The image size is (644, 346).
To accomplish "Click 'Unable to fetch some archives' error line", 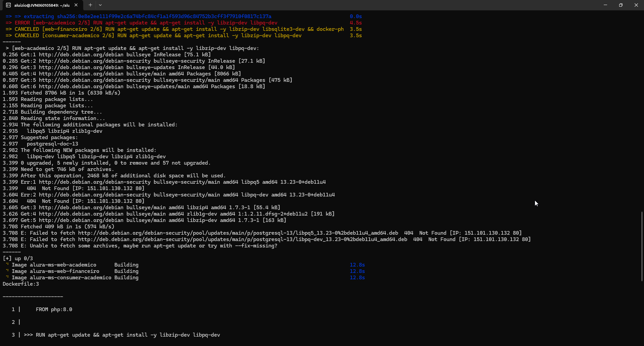I will tap(140, 246).
